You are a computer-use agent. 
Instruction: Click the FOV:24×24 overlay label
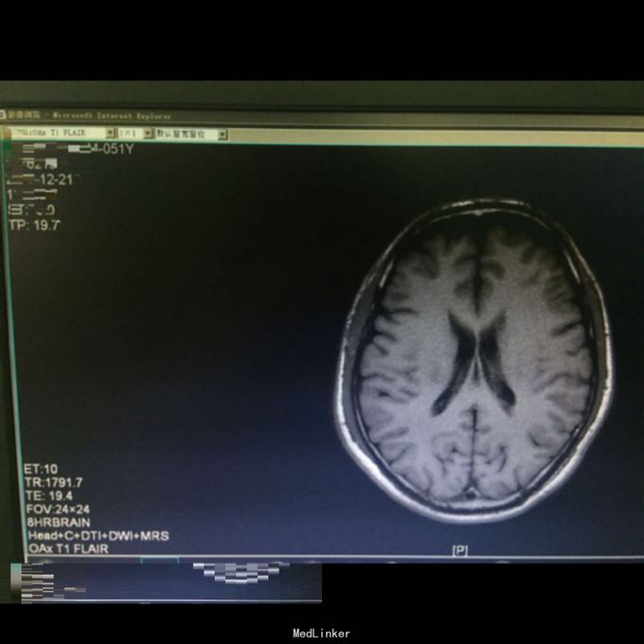[59, 509]
